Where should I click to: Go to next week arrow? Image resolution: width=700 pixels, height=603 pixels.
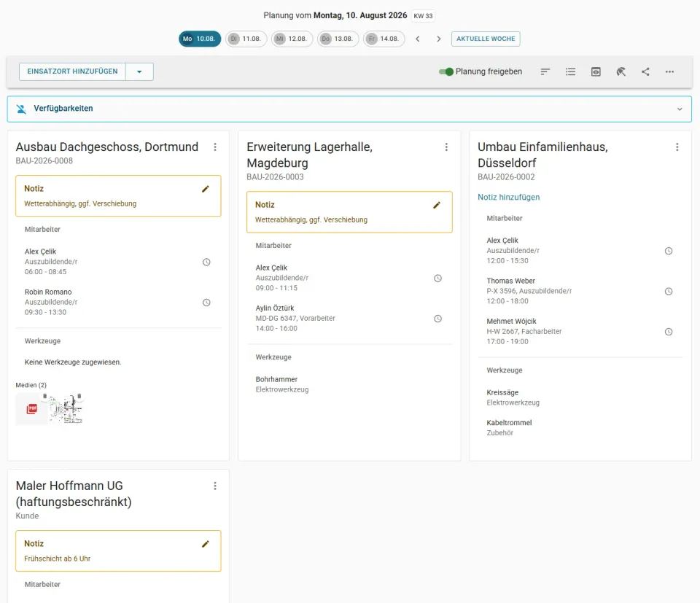(438, 39)
